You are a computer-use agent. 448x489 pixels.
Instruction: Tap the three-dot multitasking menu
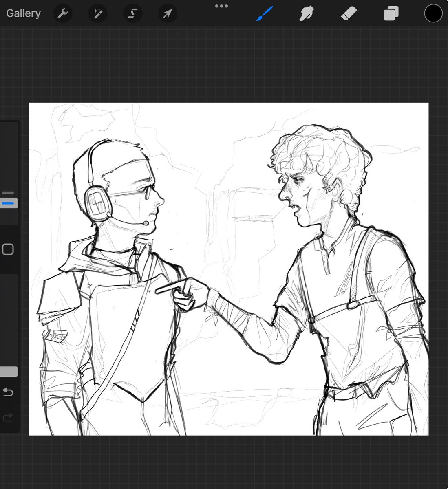222,6
